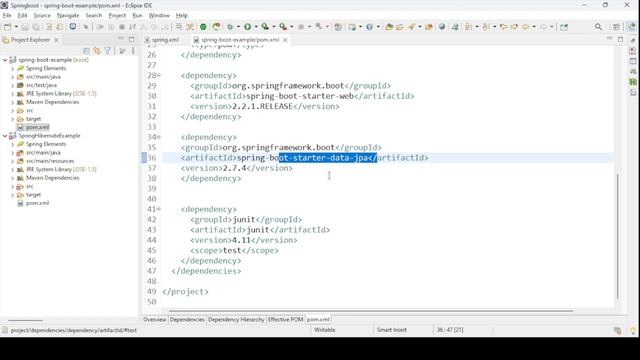Click spring-boot-starter-web artifactId on line 30
Screen dimensions: 640x360
point(300,96)
